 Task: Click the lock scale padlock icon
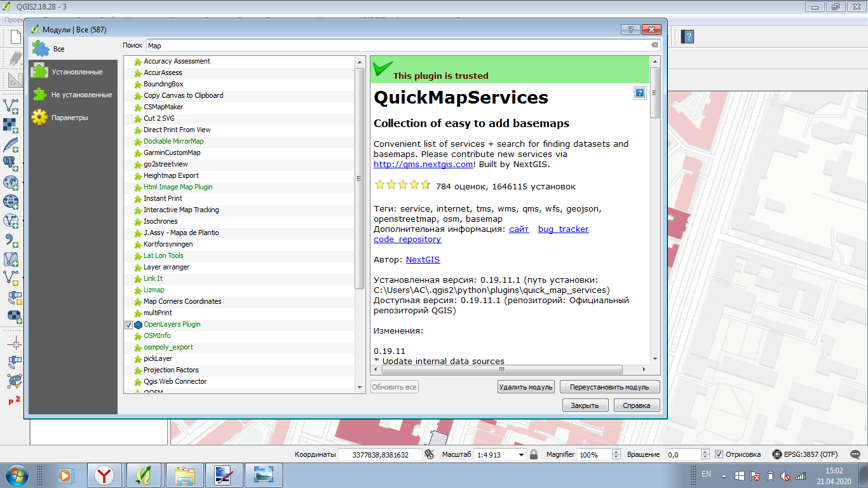tap(534, 454)
